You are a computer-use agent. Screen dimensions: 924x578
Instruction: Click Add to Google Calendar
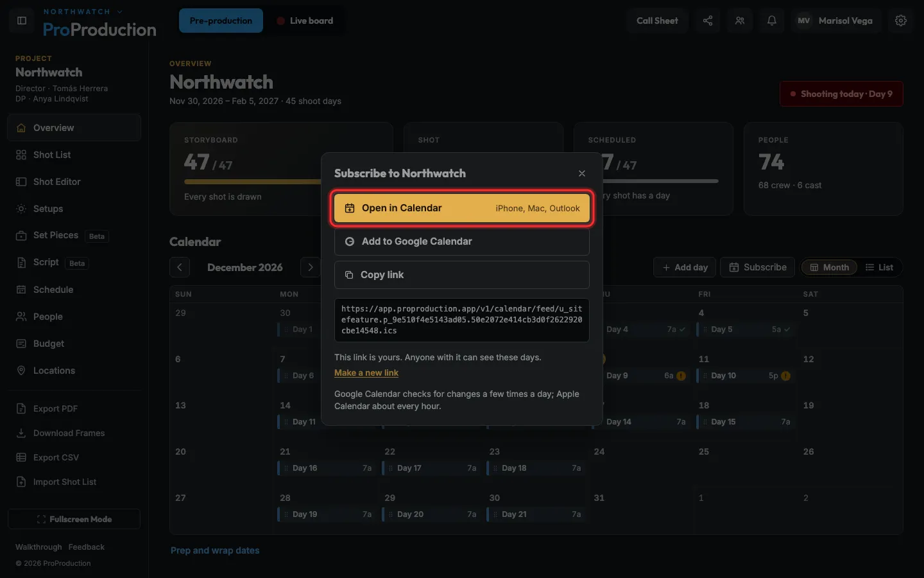[462, 241]
